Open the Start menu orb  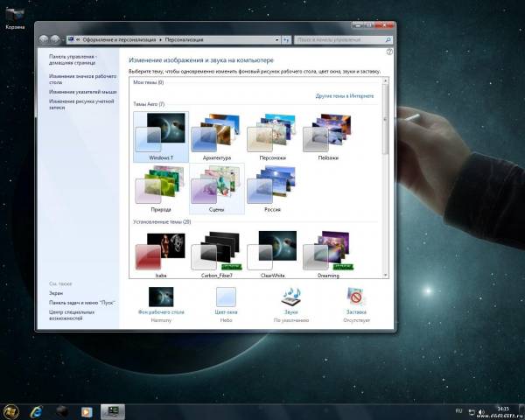point(10,411)
